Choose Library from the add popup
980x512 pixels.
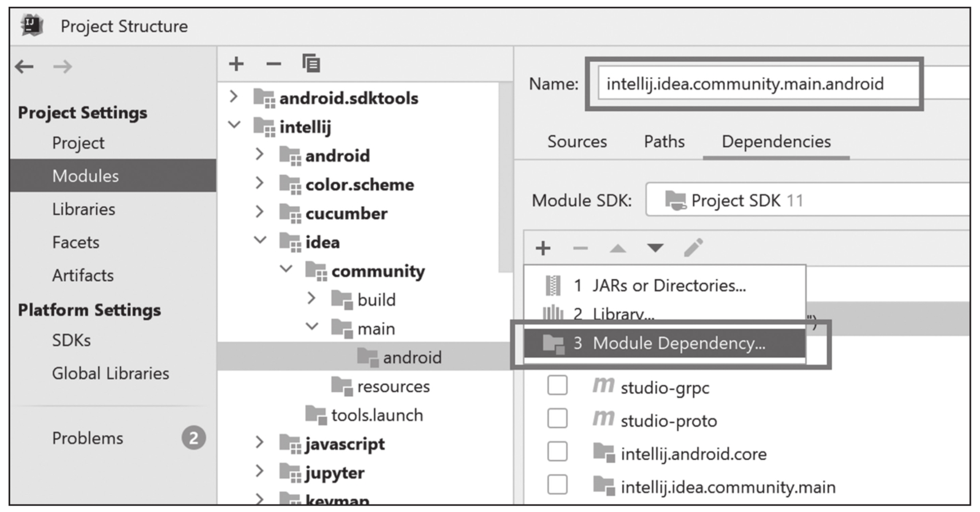coord(665,313)
